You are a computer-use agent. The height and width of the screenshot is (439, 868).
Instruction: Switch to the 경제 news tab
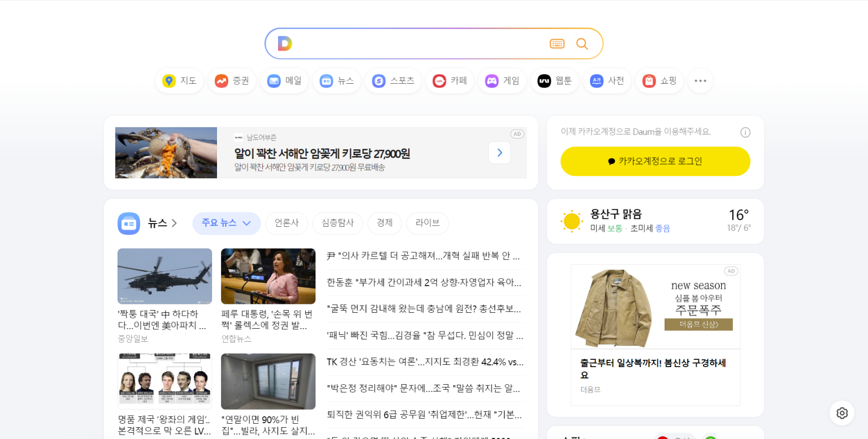tap(384, 223)
